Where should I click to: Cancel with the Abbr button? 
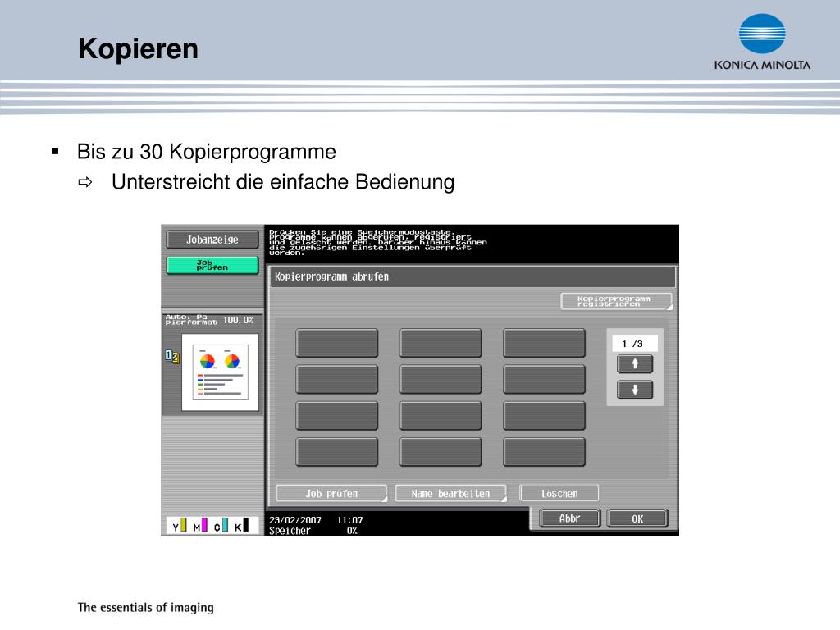pos(569,518)
